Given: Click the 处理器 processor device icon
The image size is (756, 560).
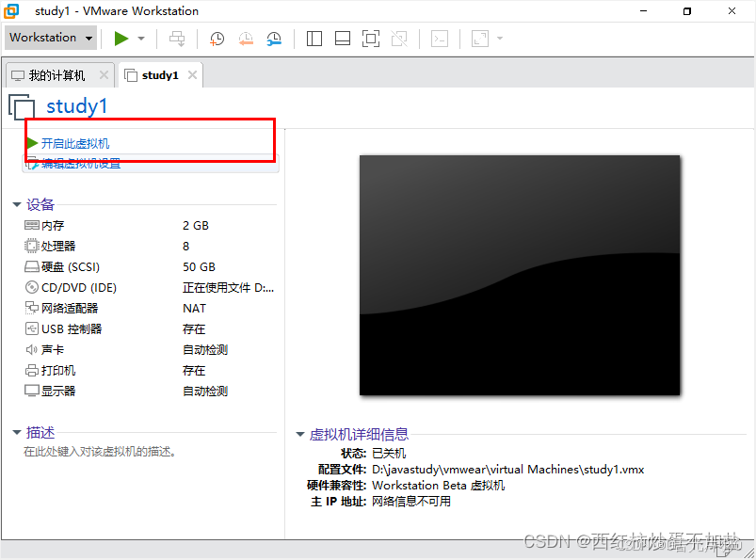Looking at the screenshot, I should pyautogui.click(x=31, y=246).
